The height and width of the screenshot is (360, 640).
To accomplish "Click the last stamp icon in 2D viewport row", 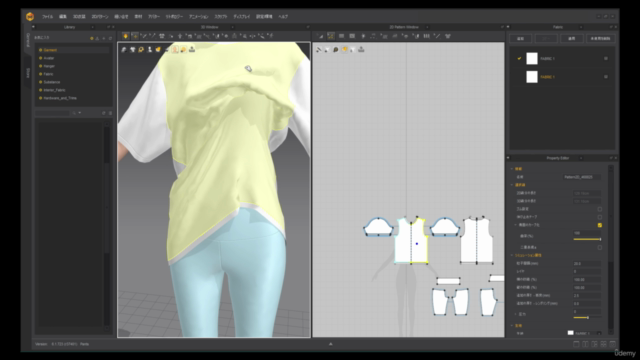I will tap(361, 49).
